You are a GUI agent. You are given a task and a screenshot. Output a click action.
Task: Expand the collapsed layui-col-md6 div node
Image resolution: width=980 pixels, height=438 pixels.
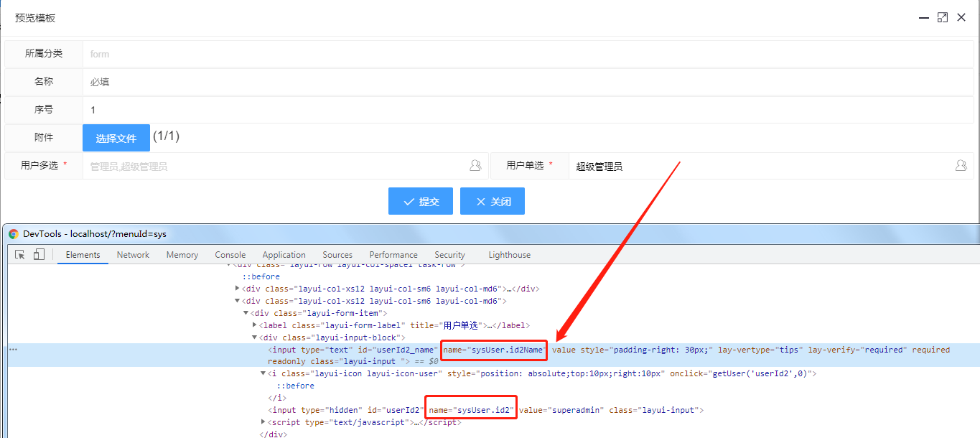(x=238, y=289)
